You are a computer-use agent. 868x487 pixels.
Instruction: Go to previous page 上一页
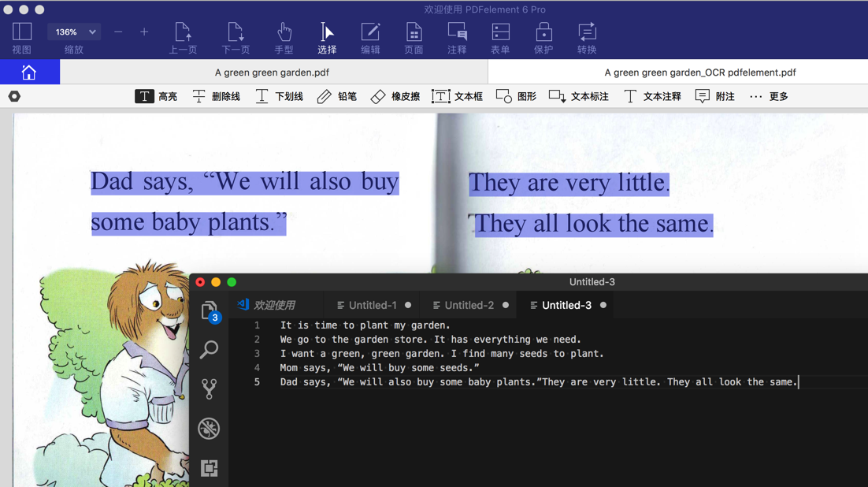(x=183, y=38)
